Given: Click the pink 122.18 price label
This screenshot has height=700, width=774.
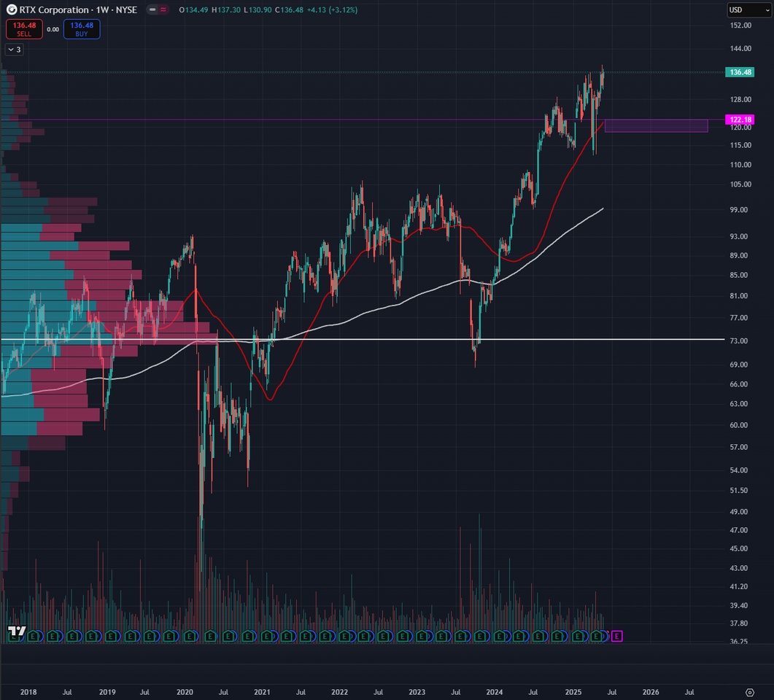Looking at the screenshot, I should (740, 120).
